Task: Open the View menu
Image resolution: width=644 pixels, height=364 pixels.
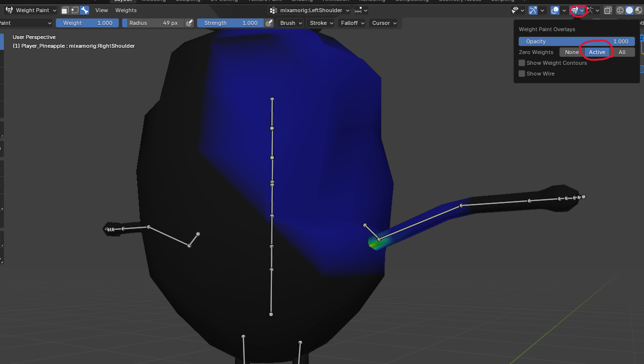Action: click(x=102, y=10)
